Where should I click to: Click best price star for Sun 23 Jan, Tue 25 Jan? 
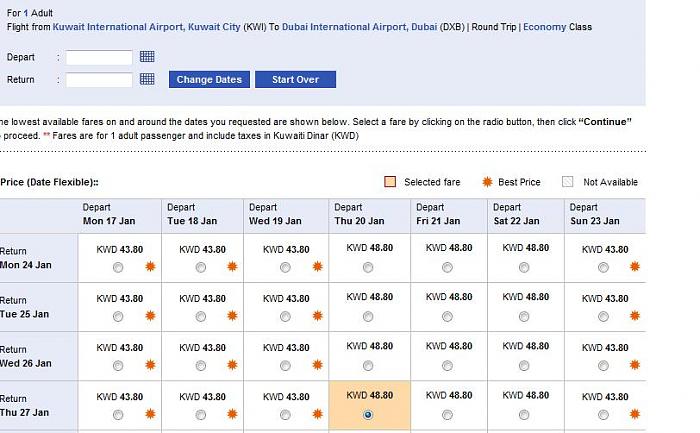[x=634, y=316]
